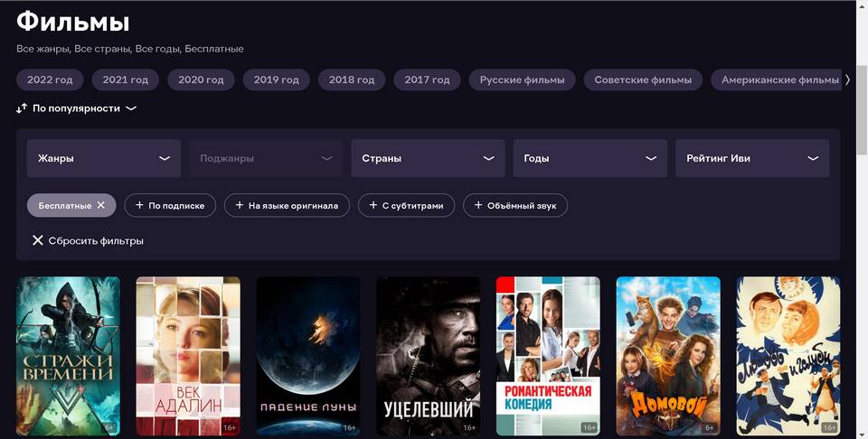Click plus icon on Объёмный звук chip

pos(478,205)
